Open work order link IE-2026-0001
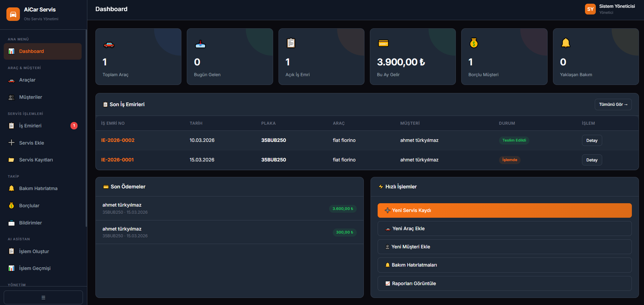 (117, 160)
